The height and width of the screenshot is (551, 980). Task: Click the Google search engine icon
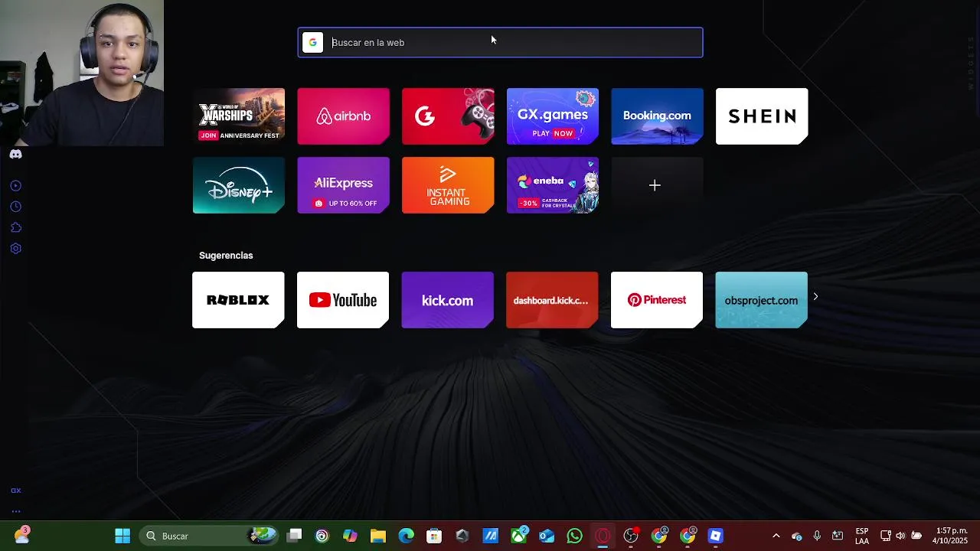tap(312, 43)
